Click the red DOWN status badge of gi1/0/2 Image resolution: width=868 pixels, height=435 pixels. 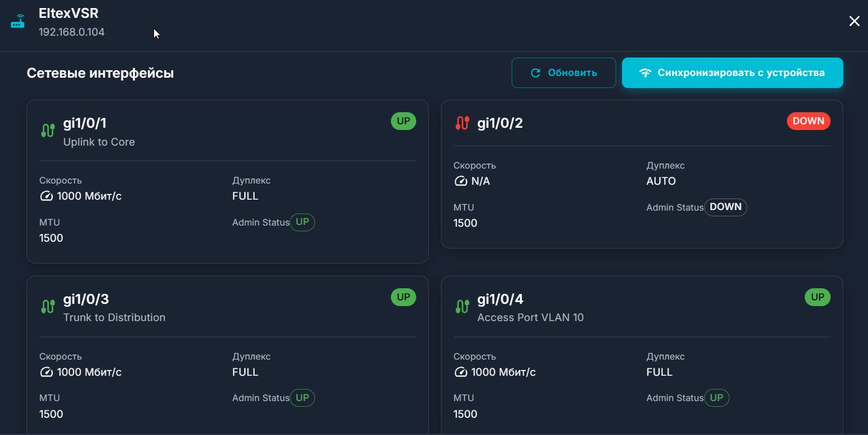pyautogui.click(x=808, y=121)
